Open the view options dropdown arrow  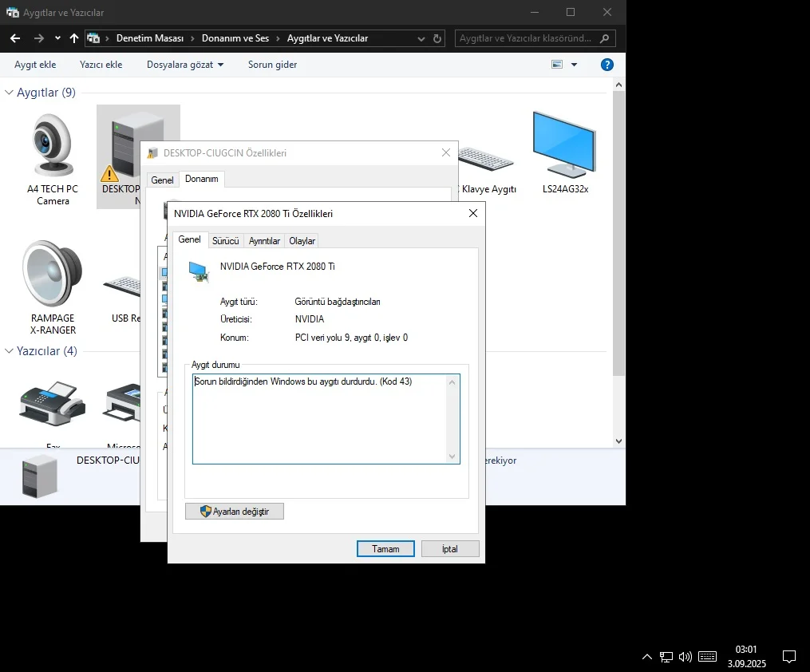pos(574,65)
